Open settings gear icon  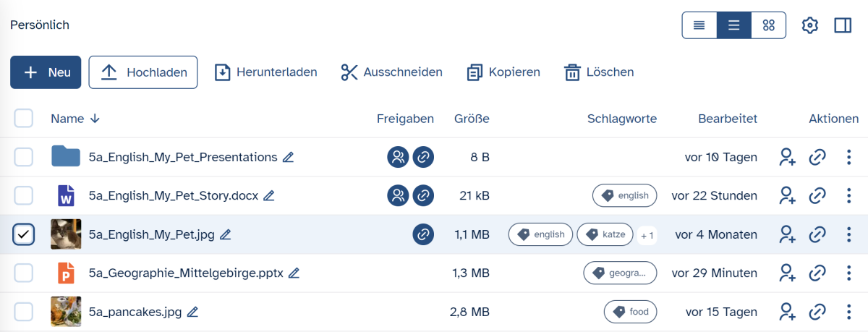[810, 25]
